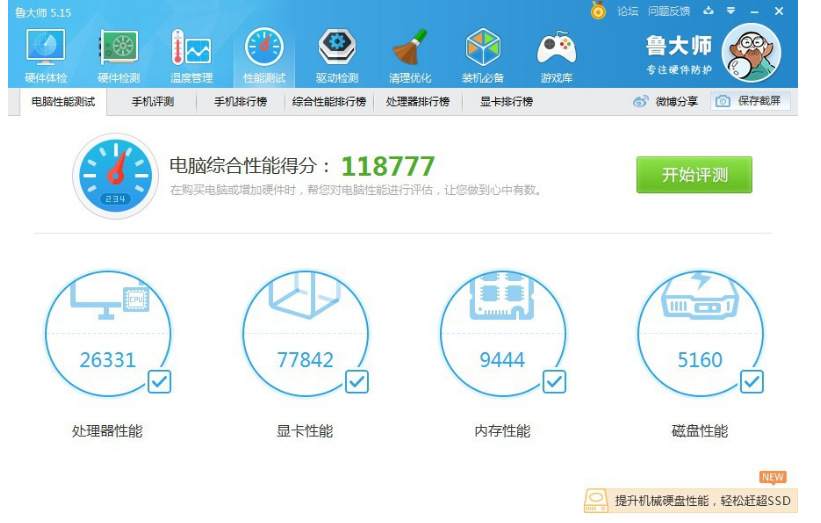Uncheck the 内存性能 test checkbox
821x523 pixels.
(554, 382)
